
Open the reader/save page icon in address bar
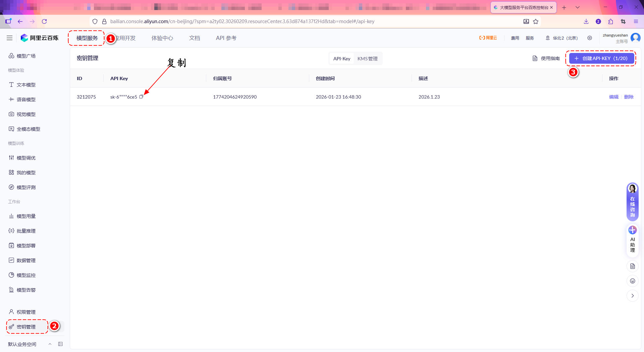pos(526,21)
